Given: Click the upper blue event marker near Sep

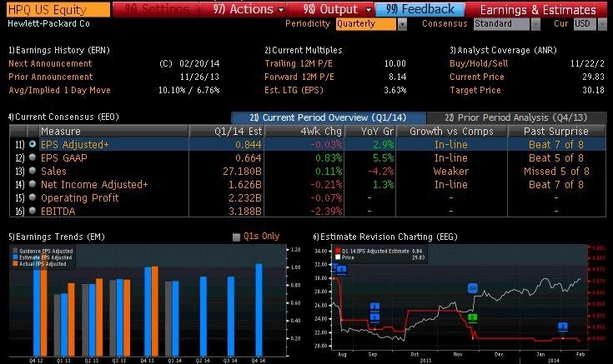Looking at the screenshot, I should pyautogui.click(x=374, y=307).
